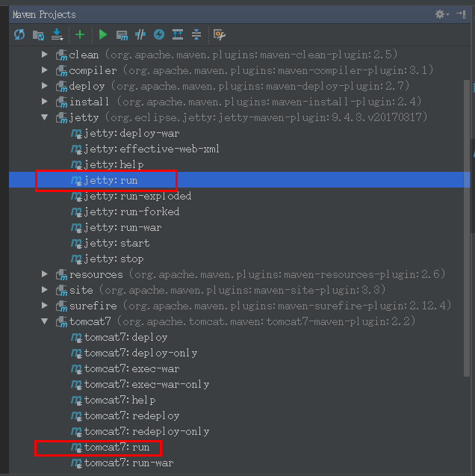475x476 pixels.
Task: Collapse all tree nodes icon
Action: pyautogui.click(x=196, y=34)
